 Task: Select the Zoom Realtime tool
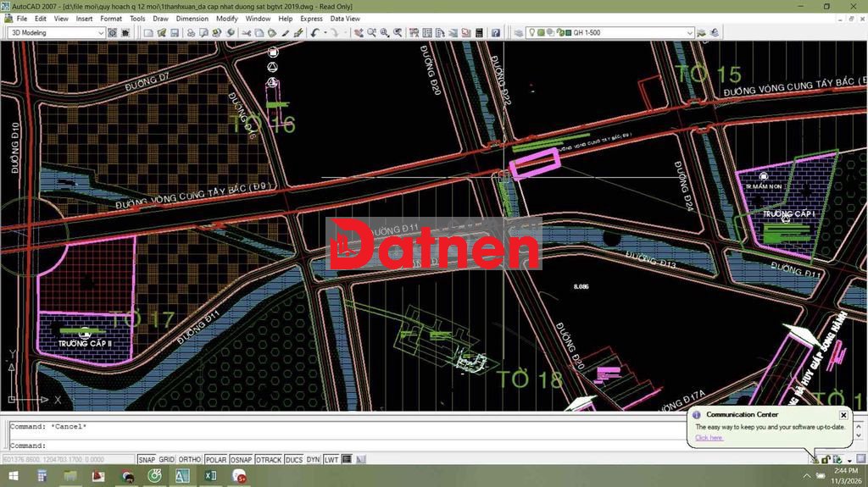point(372,33)
